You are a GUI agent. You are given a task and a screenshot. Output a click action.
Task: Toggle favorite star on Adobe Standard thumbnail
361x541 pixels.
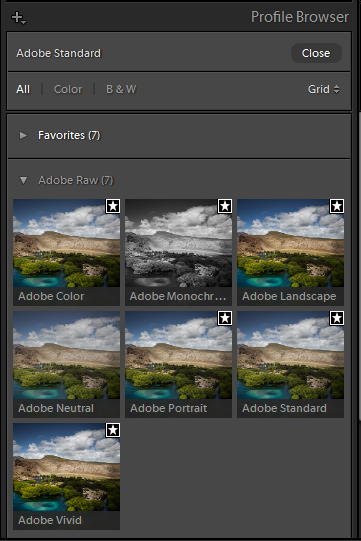337,318
